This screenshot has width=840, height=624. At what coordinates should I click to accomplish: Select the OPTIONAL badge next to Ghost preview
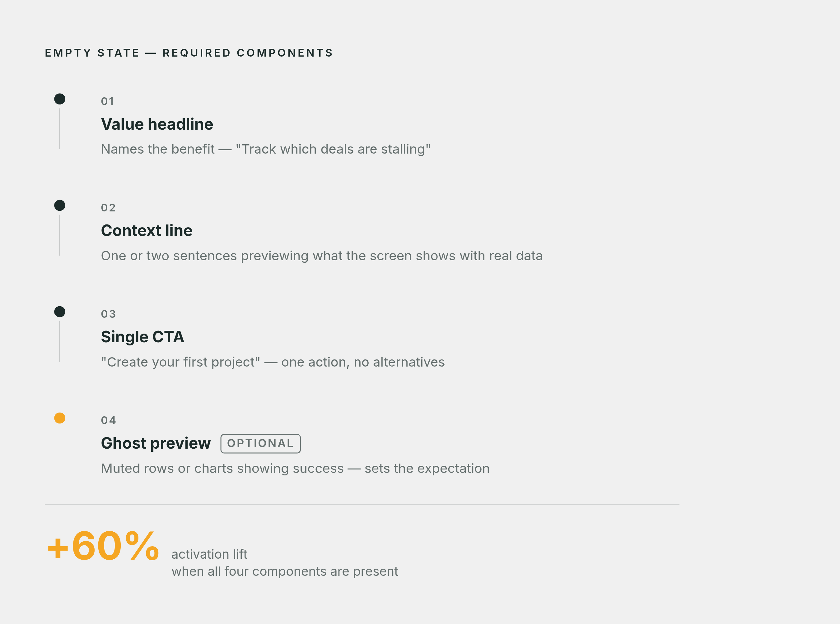(260, 443)
